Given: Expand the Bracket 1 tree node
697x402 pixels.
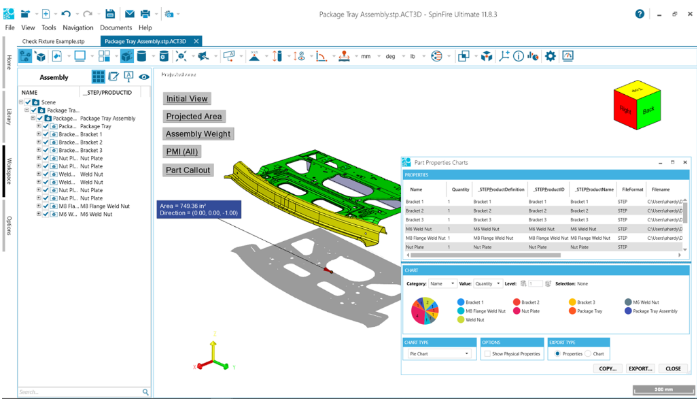Looking at the screenshot, I should (39, 134).
